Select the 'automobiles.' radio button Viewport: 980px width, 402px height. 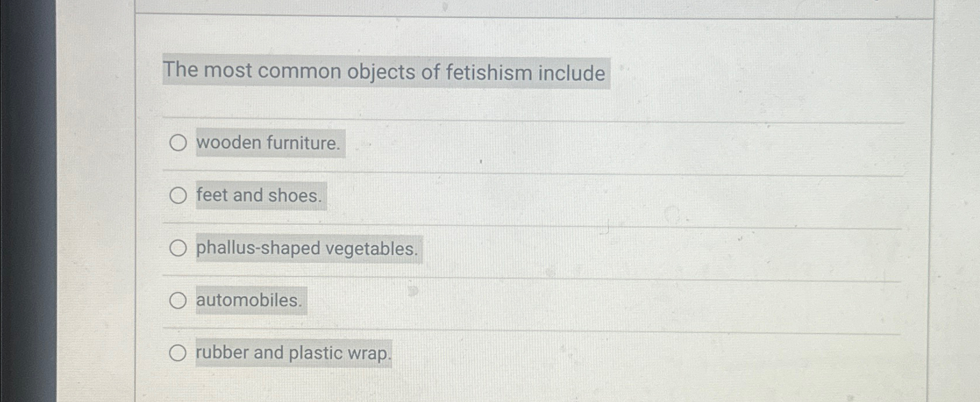coord(177,300)
